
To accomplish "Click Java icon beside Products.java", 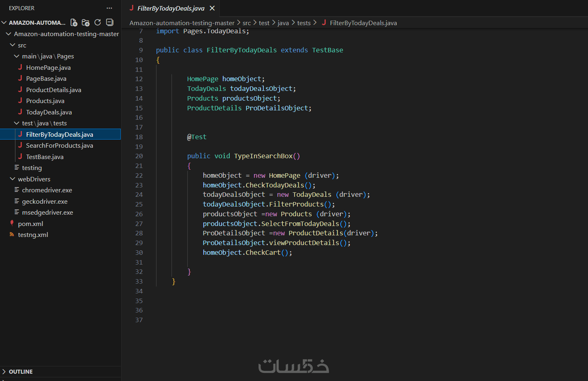I will click(x=20, y=101).
